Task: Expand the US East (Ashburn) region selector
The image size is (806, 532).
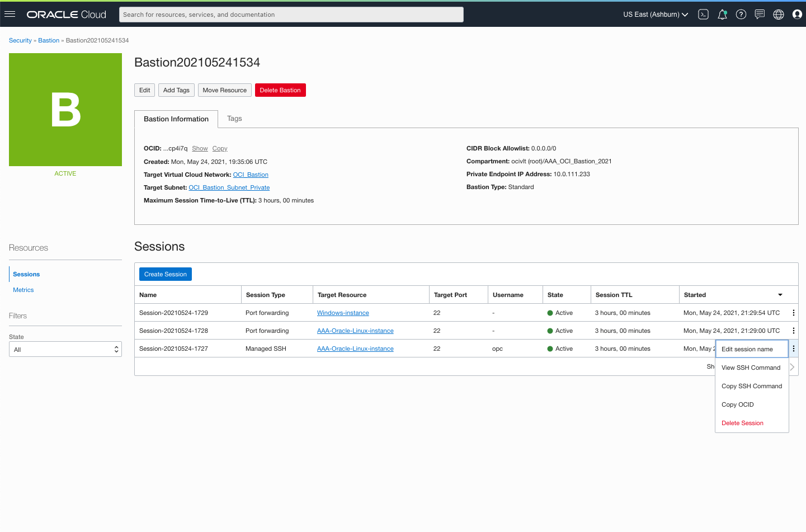Action: click(x=656, y=15)
